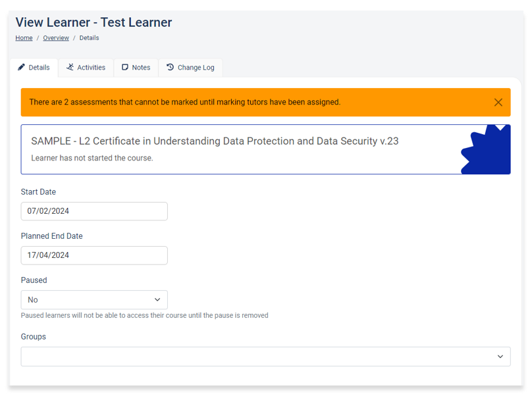This screenshot has width=532, height=398.
Task: Switch to the Activities tab
Action: click(x=86, y=68)
